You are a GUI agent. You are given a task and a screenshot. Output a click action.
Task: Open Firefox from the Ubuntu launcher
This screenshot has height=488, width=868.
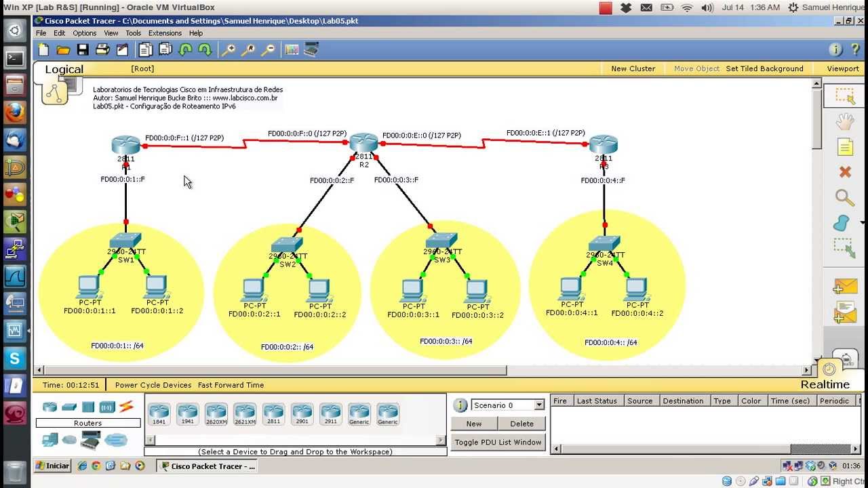15,113
